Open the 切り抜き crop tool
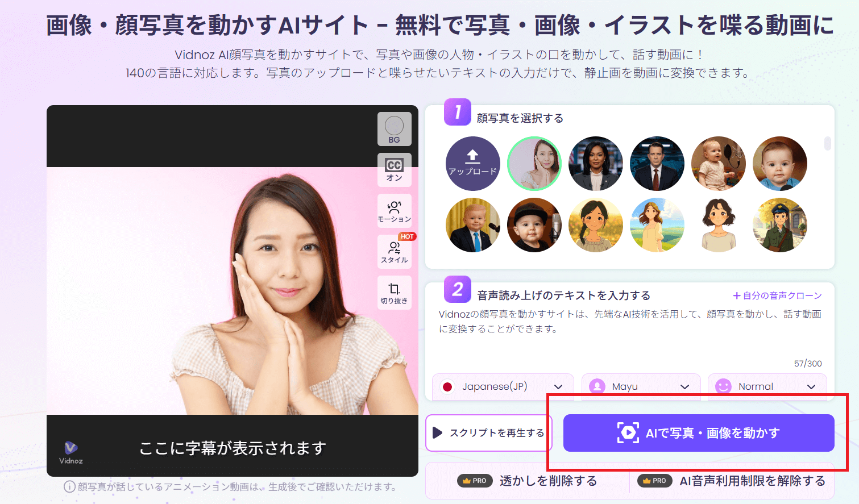 pos(394,292)
